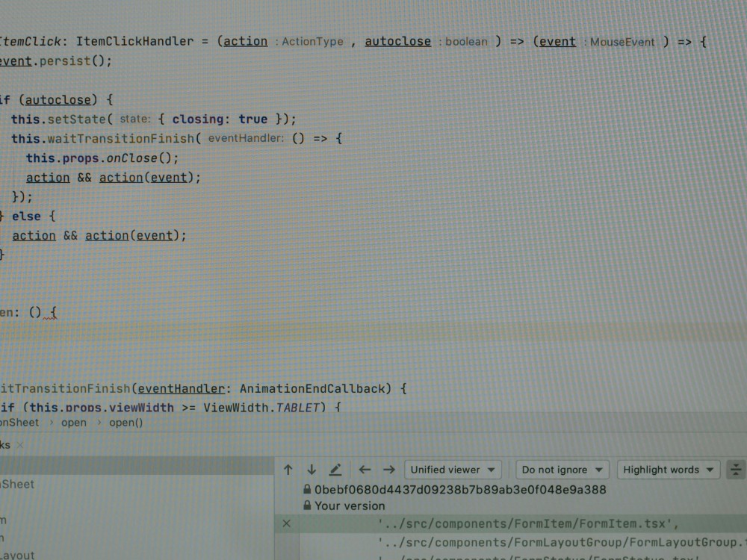Open the Do not ignore dropdown
The width and height of the screenshot is (747, 560).
562,470
